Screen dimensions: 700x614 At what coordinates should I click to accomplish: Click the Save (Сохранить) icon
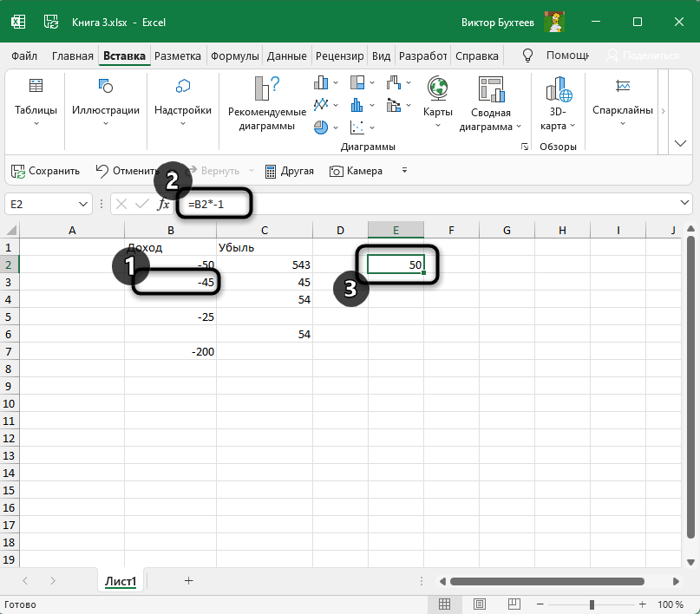[x=17, y=171]
